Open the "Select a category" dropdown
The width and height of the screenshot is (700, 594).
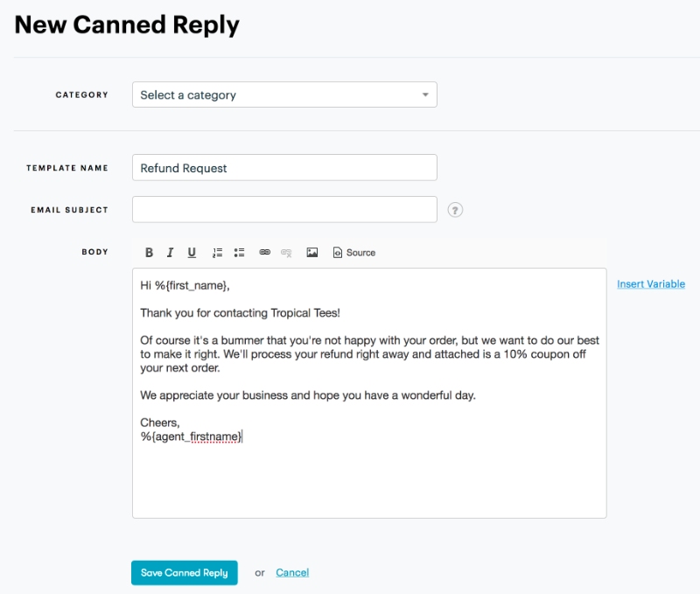pyautogui.click(x=284, y=94)
